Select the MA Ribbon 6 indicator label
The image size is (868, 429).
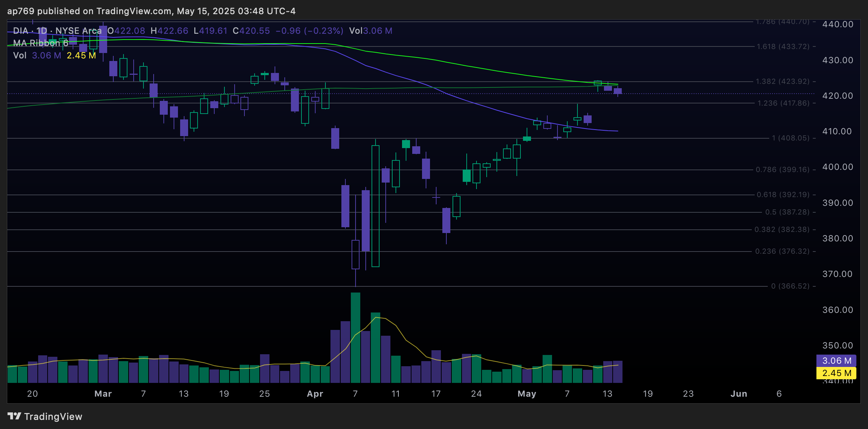(x=41, y=43)
